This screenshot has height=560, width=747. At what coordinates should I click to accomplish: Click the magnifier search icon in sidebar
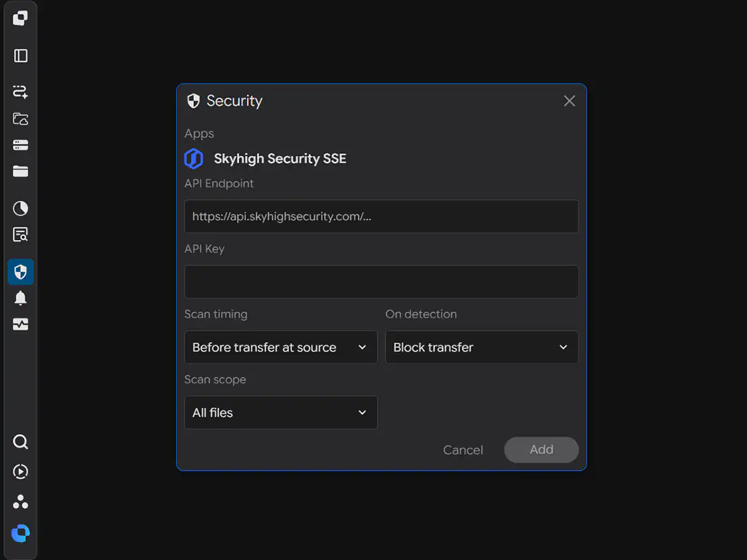[x=21, y=442]
